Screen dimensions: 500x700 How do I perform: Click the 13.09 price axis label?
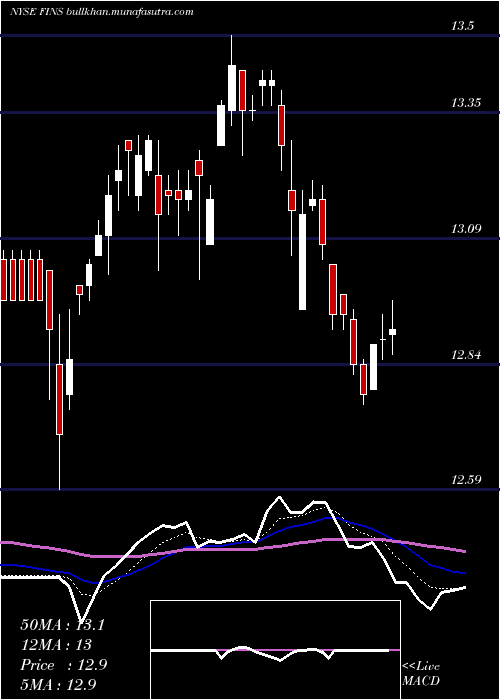(466, 229)
